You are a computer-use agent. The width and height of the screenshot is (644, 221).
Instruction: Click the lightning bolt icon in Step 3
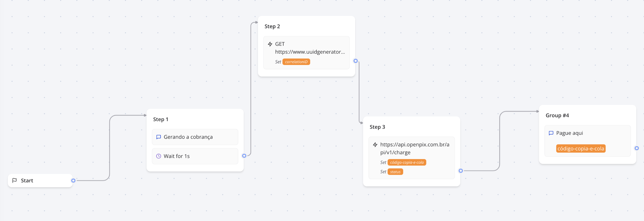[x=375, y=145]
